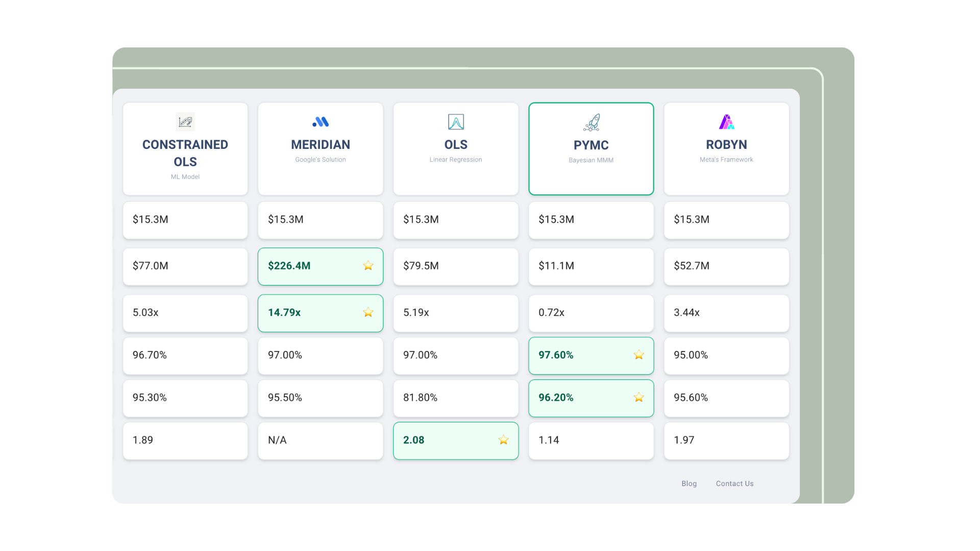Click the PyMC rocket icon
The width and height of the screenshot is (980, 551).
(591, 122)
